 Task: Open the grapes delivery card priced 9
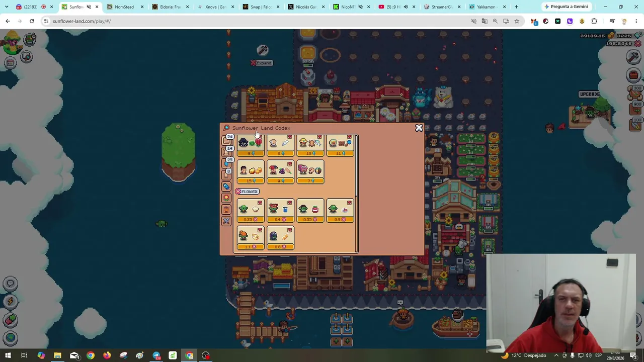(x=280, y=172)
